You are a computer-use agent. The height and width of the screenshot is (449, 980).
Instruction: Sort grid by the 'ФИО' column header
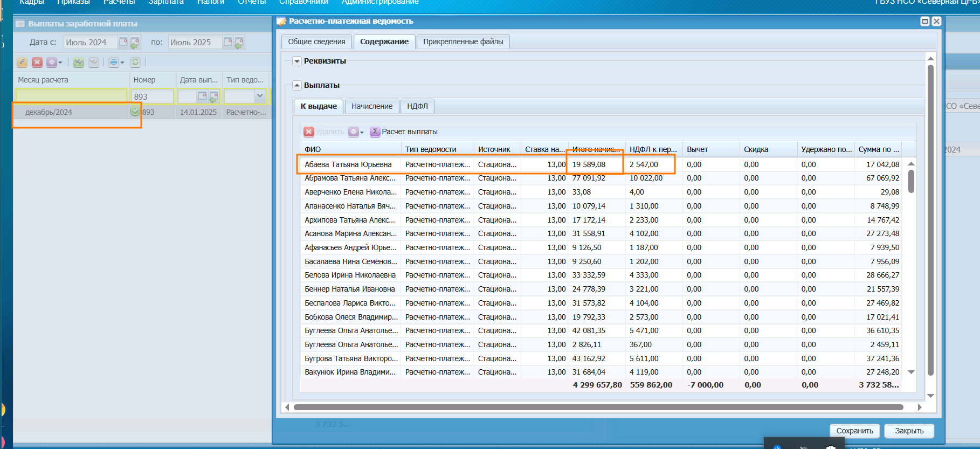pyautogui.click(x=350, y=149)
